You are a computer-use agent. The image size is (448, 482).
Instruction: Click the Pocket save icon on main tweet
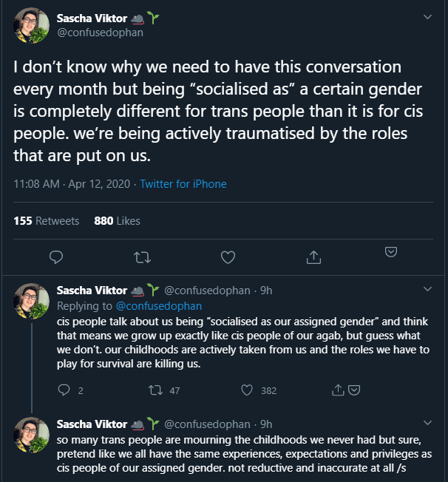391,252
